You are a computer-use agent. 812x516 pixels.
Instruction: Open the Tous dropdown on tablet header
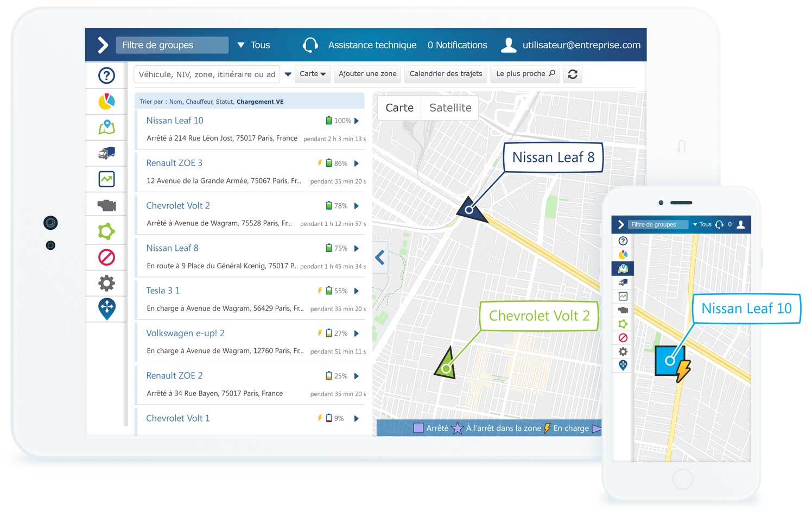tap(253, 45)
